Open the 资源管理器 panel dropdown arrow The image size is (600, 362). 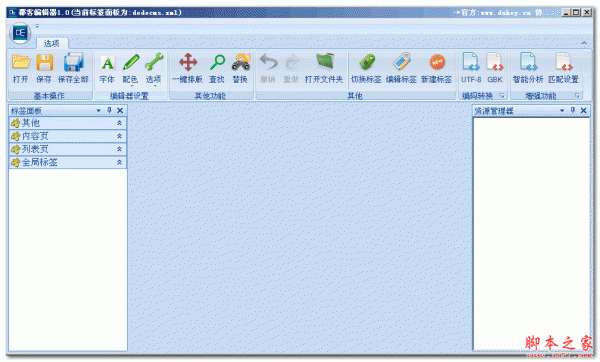(562, 111)
